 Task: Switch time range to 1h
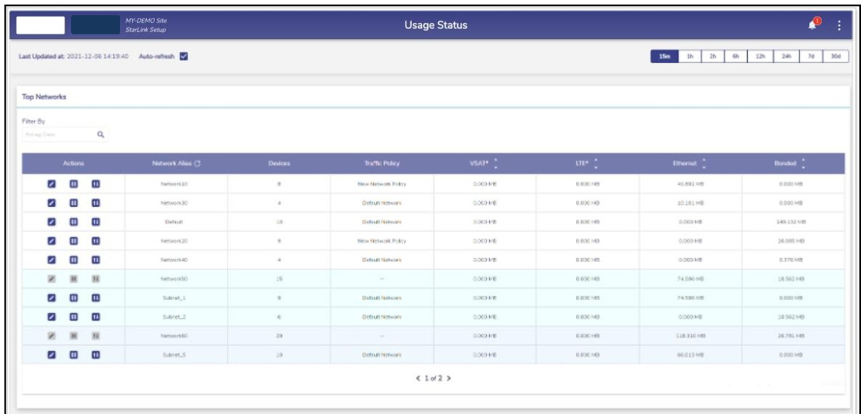click(x=690, y=57)
